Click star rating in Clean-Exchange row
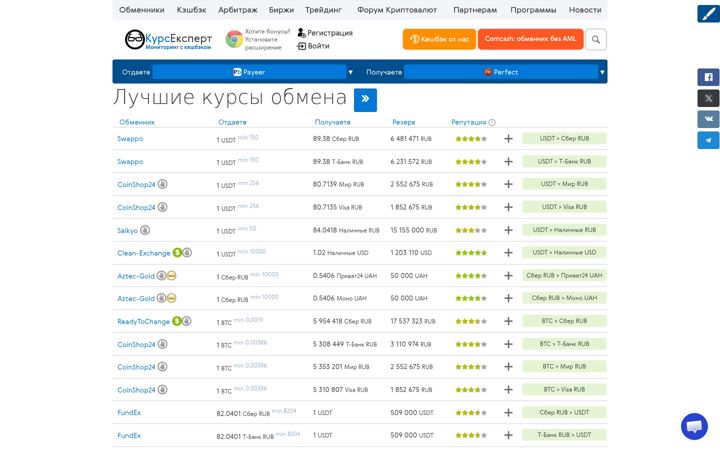Screen dimensions: 720x450 pyautogui.click(x=471, y=253)
